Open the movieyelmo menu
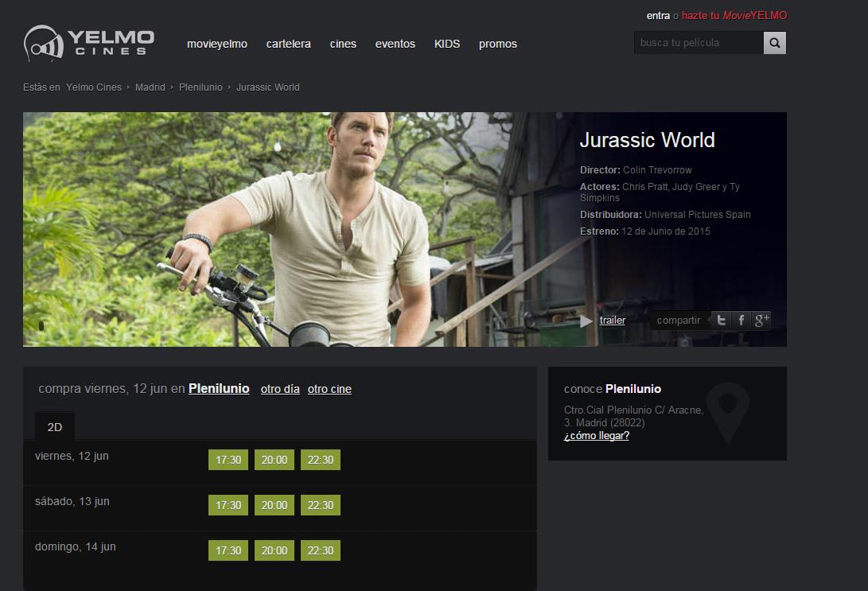868x591 pixels. coord(217,44)
